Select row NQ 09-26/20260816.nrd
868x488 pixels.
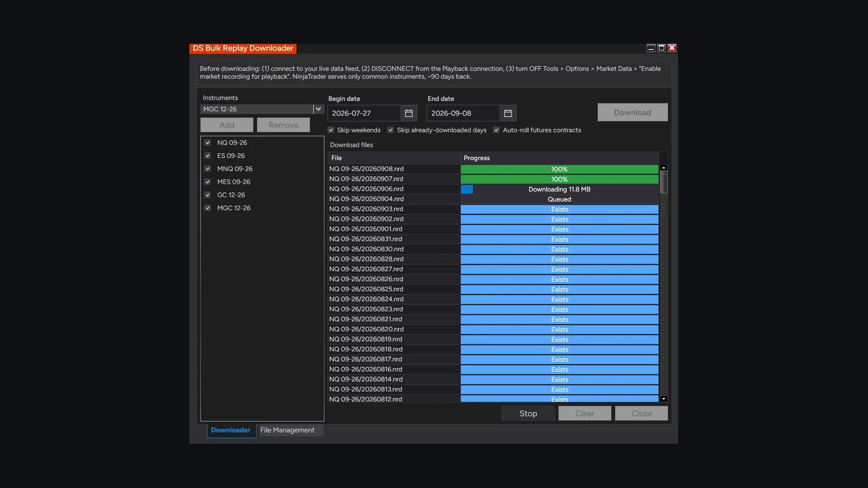point(493,369)
